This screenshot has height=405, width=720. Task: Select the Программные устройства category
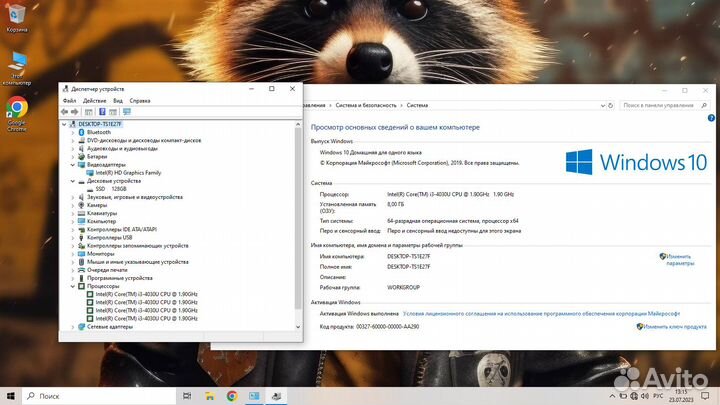tap(119, 278)
